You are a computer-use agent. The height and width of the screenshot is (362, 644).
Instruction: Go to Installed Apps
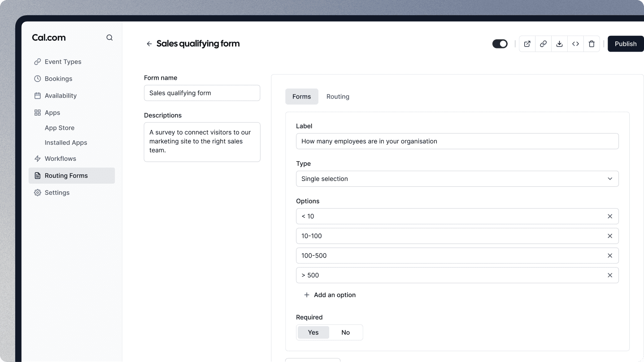click(x=66, y=142)
